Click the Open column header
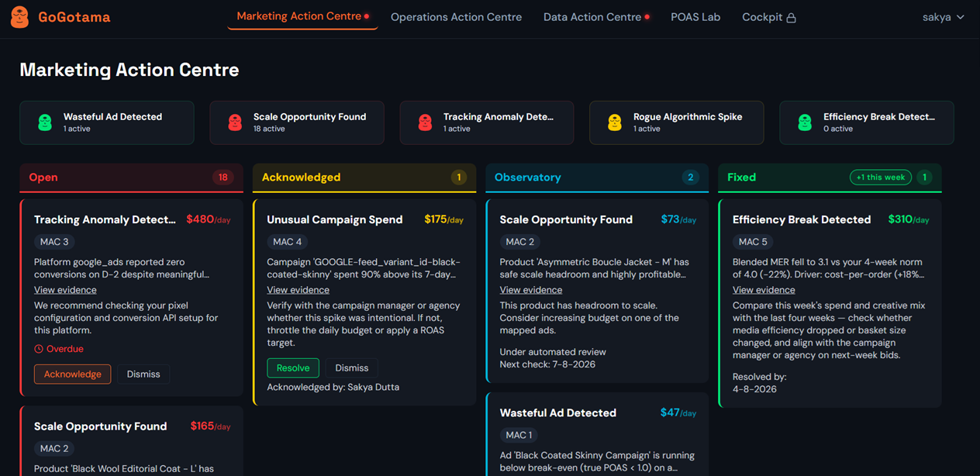Screen dimensions: 980x476 click(x=132, y=178)
